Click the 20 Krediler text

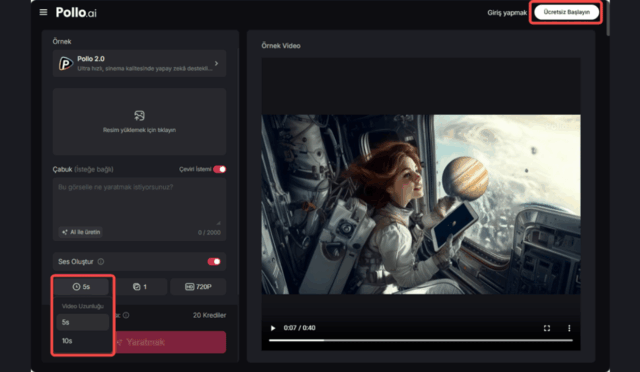tap(209, 315)
